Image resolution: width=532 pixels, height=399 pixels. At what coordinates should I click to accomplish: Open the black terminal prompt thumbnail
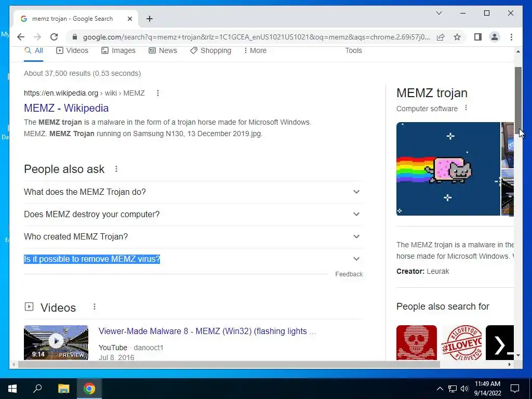(500, 343)
